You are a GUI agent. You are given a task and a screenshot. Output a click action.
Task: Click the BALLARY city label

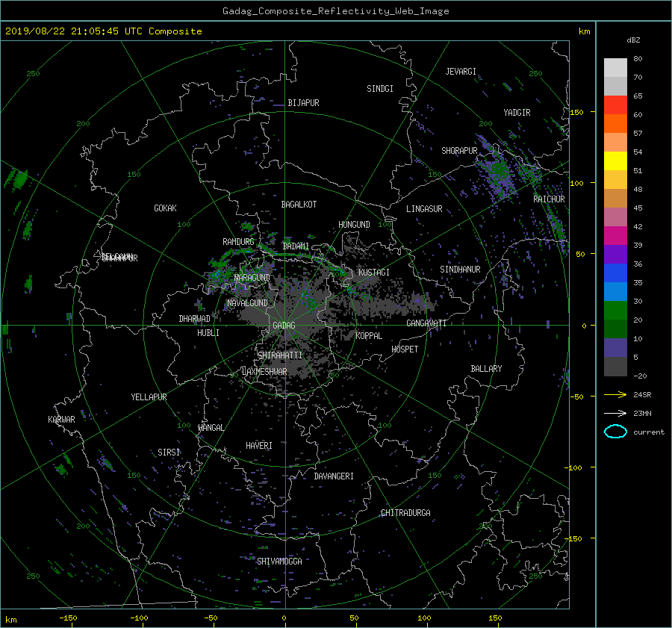[486, 369]
